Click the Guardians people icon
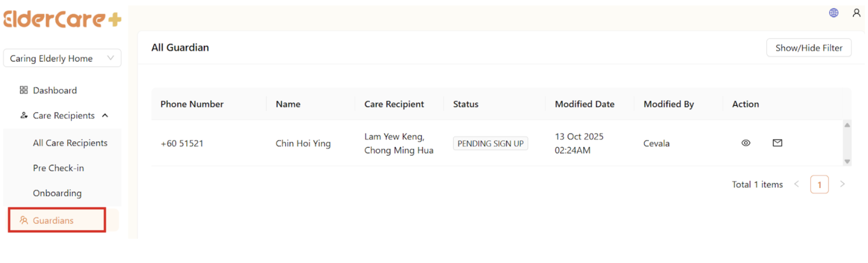This screenshot has width=868, height=263. tap(24, 220)
